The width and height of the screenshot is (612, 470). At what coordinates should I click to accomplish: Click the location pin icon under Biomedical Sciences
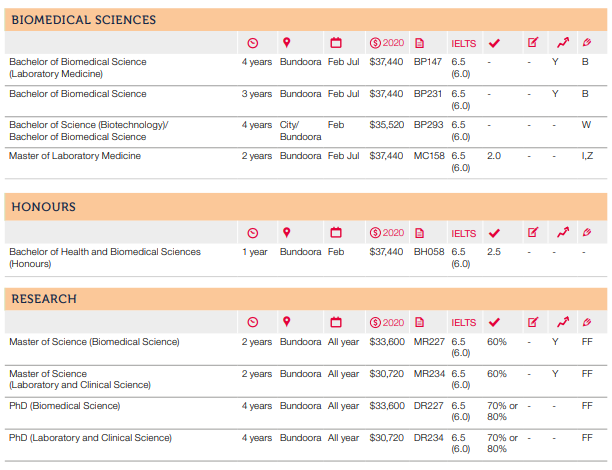[286, 42]
